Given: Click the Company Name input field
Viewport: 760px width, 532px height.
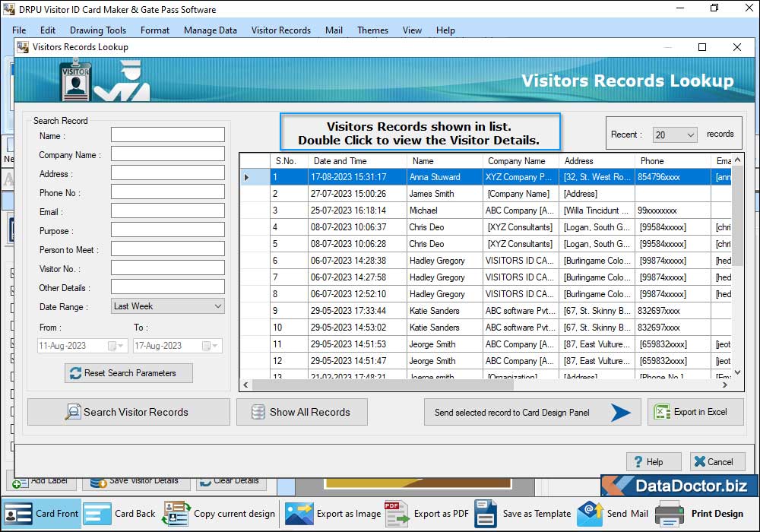Looking at the screenshot, I should pyautogui.click(x=168, y=154).
